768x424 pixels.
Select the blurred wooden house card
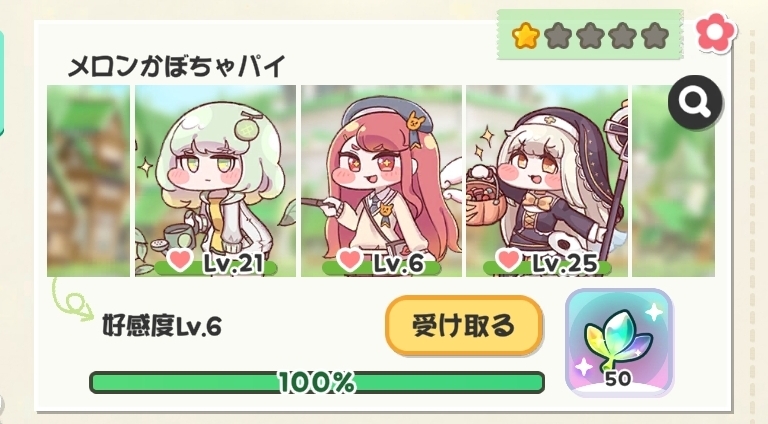click(x=89, y=181)
